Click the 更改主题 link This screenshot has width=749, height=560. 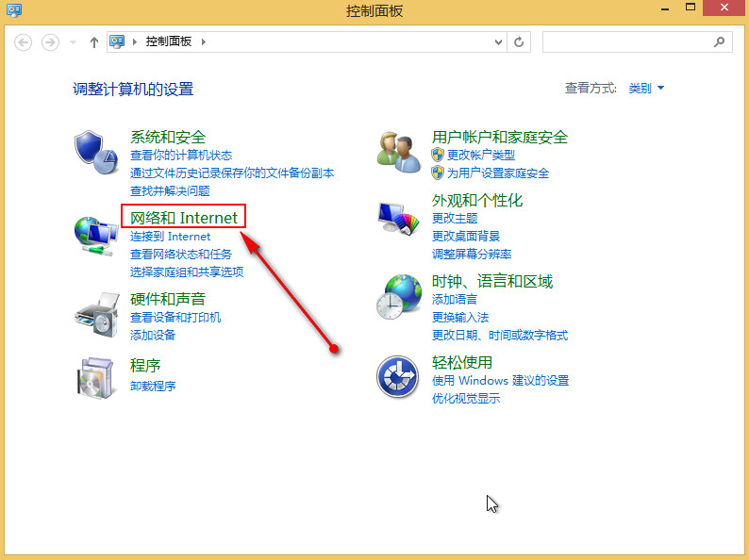[x=455, y=218]
